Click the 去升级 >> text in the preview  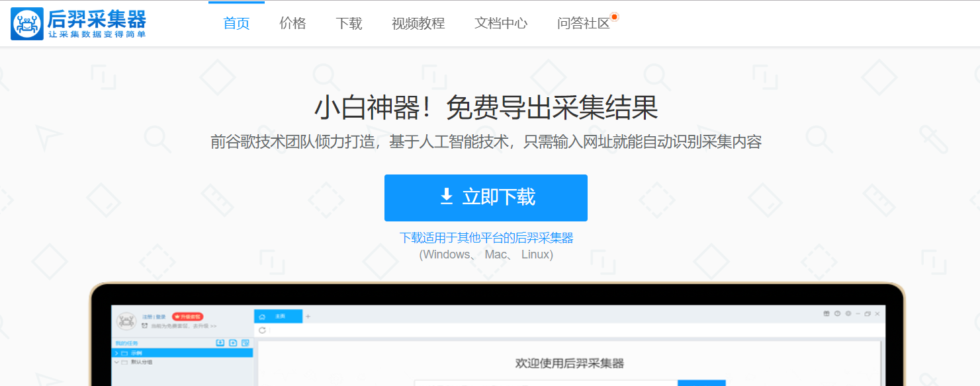pyautogui.click(x=204, y=326)
